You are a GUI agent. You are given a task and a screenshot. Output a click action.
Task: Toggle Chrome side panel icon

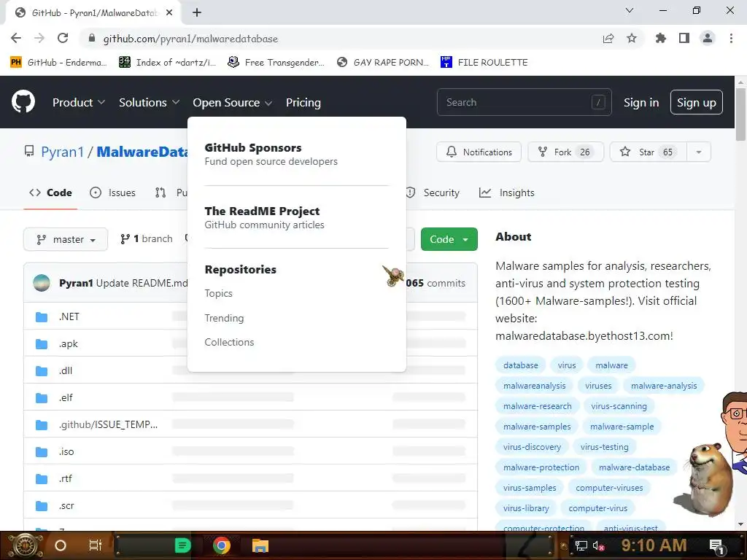[x=684, y=38]
